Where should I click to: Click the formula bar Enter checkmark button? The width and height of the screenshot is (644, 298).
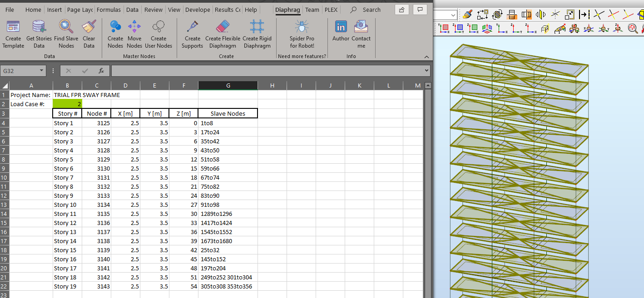pyautogui.click(x=85, y=71)
